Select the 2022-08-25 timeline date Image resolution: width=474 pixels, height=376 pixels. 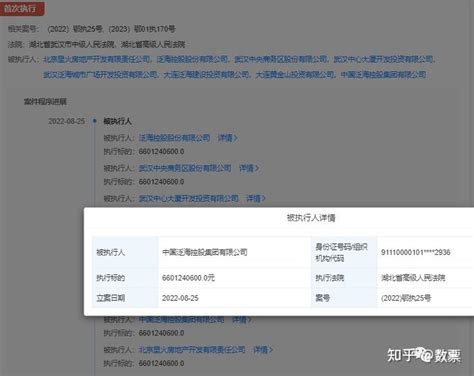pyautogui.click(x=67, y=121)
